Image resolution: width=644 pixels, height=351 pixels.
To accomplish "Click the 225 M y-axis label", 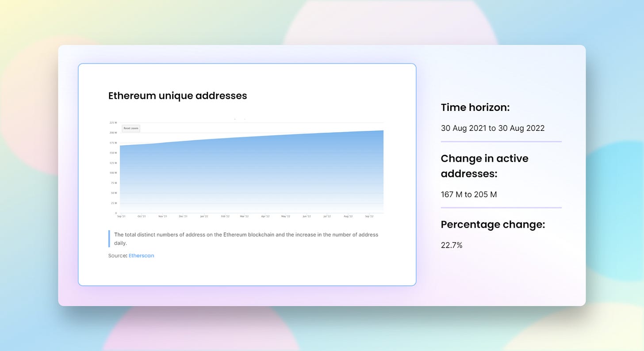I will point(113,122).
